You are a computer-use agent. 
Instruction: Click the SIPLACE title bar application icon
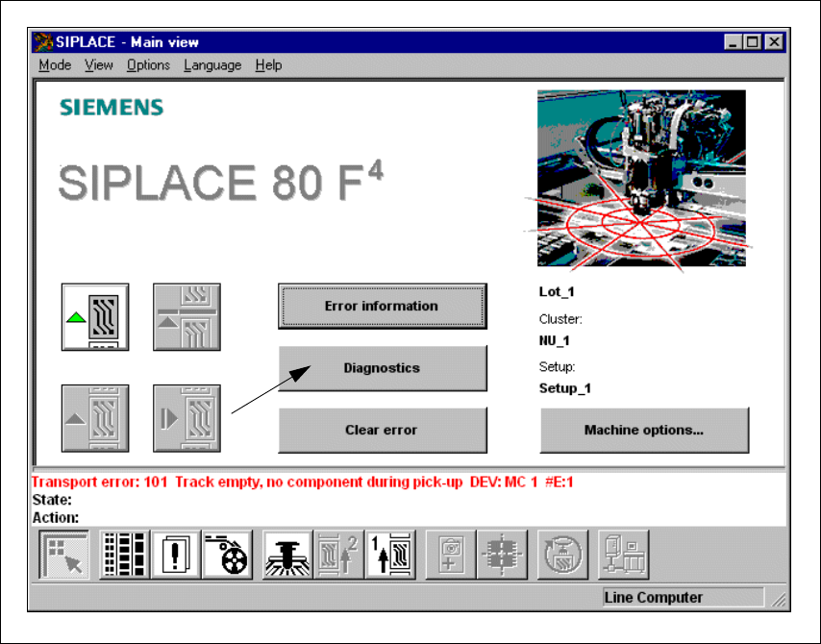pyautogui.click(x=42, y=42)
